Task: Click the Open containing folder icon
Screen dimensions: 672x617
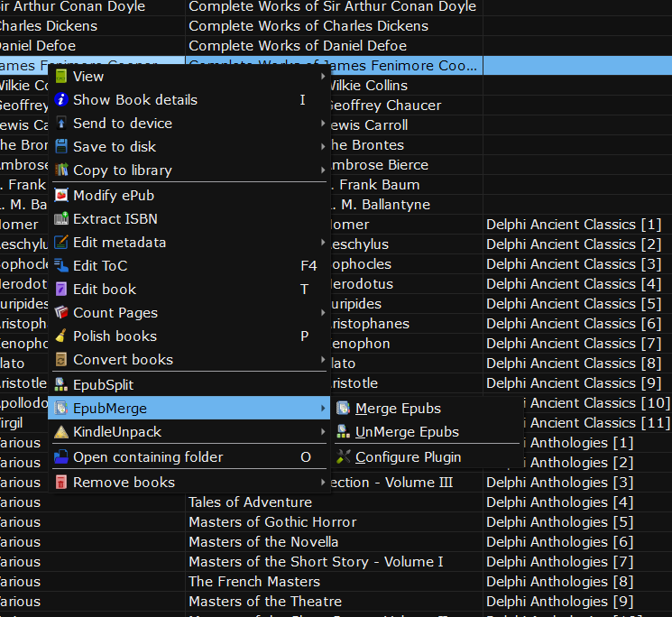Action: [61, 457]
